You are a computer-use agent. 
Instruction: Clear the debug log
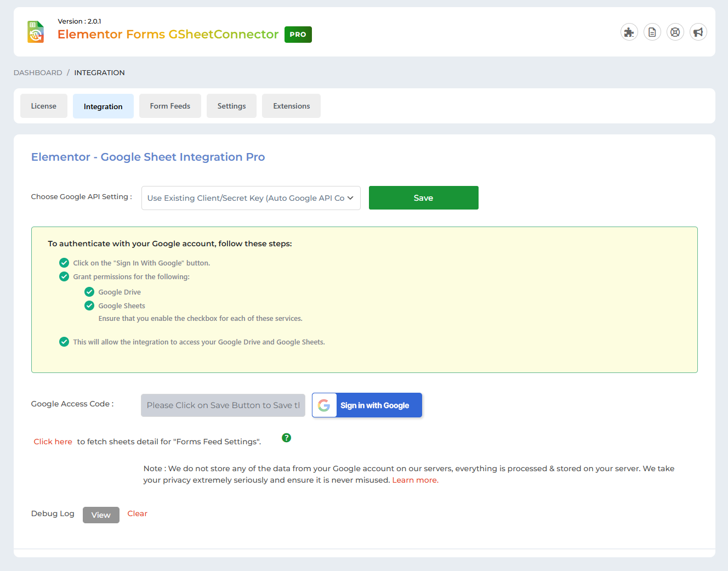click(137, 514)
